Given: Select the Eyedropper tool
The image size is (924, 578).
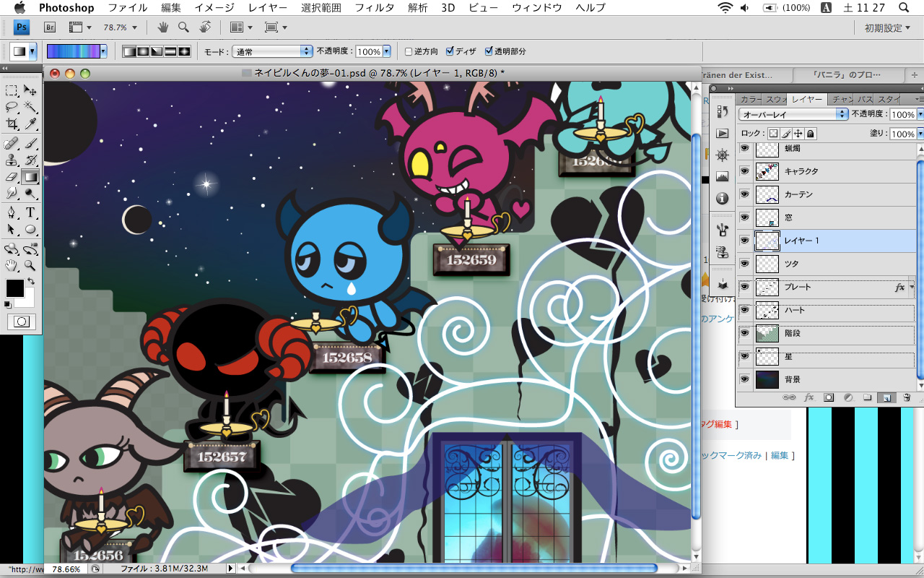Looking at the screenshot, I should point(30,124).
